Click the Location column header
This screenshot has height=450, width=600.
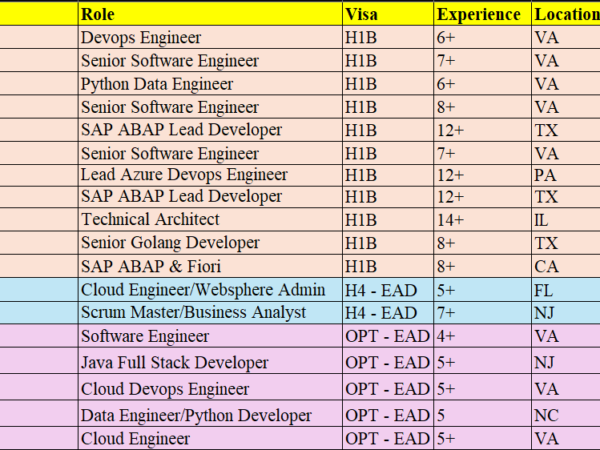point(566,14)
